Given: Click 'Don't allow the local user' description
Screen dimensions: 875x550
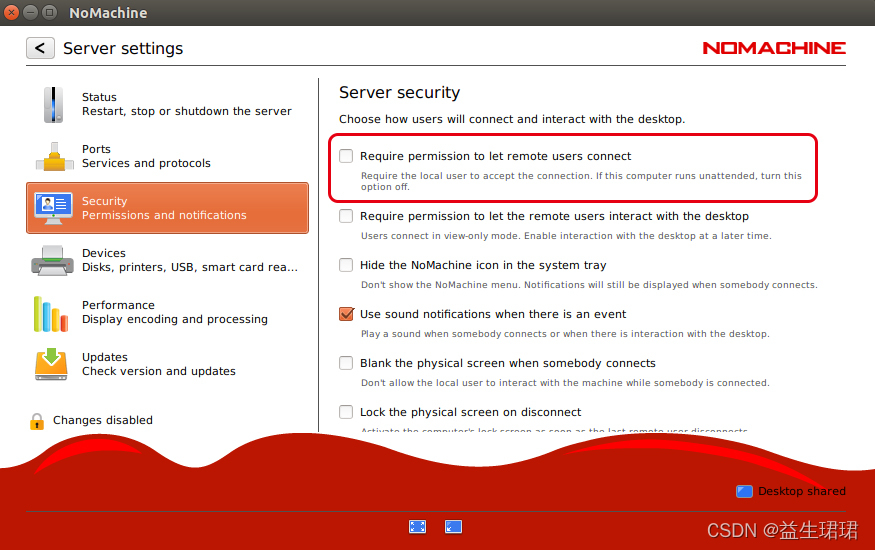Looking at the screenshot, I should pyautogui.click(x=565, y=383).
